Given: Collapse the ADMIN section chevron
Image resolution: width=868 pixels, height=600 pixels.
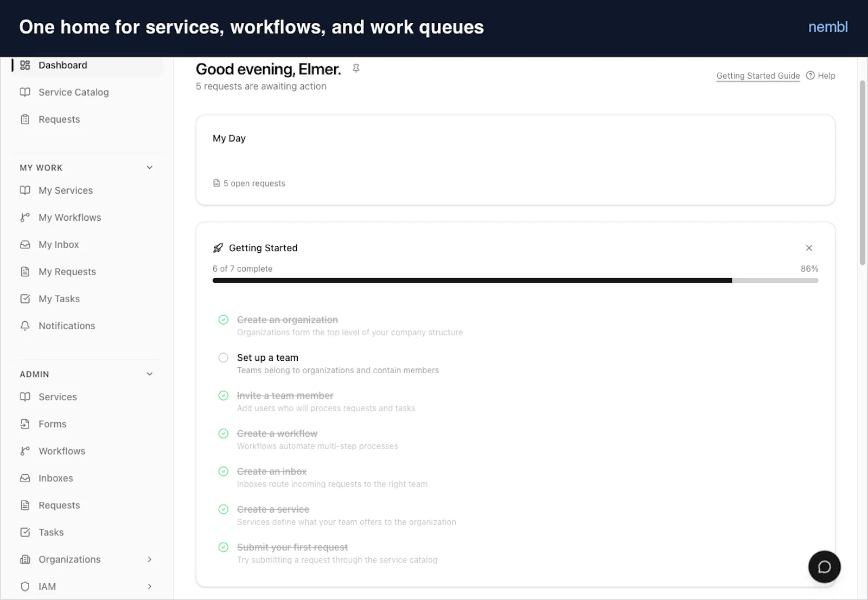Looking at the screenshot, I should pyautogui.click(x=150, y=374).
